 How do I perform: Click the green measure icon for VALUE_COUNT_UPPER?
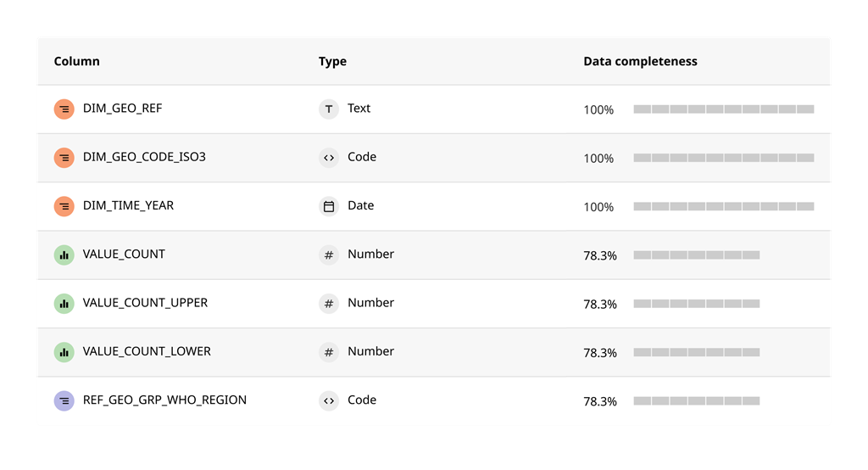pos(64,303)
